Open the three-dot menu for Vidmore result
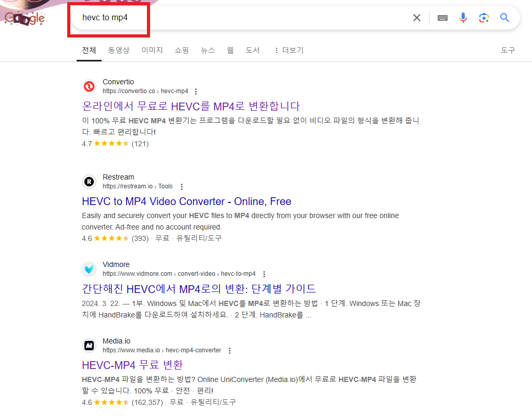Viewport: 532px width, 420px height. 264,274
